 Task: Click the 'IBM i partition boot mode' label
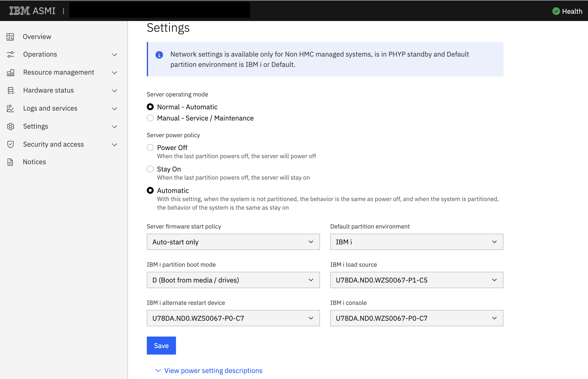click(x=181, y=265)
